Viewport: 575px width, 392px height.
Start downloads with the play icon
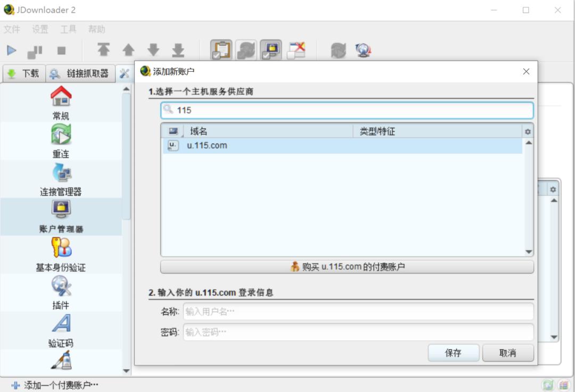pyautogui.click(x=12, y=50)
